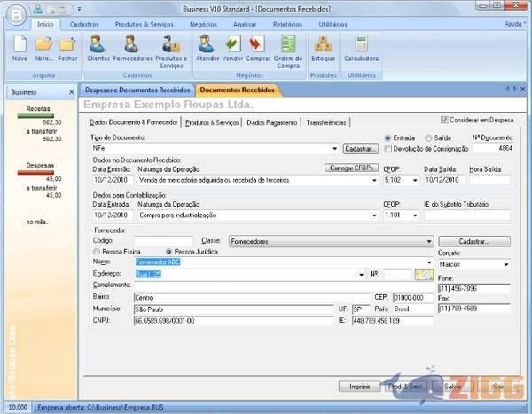Image resolution: width=532 pixels, height=414 pixels.
Task: Open the CFOP 5.102 dropdown
Action: pyautogui.click(x=415, y=180)
